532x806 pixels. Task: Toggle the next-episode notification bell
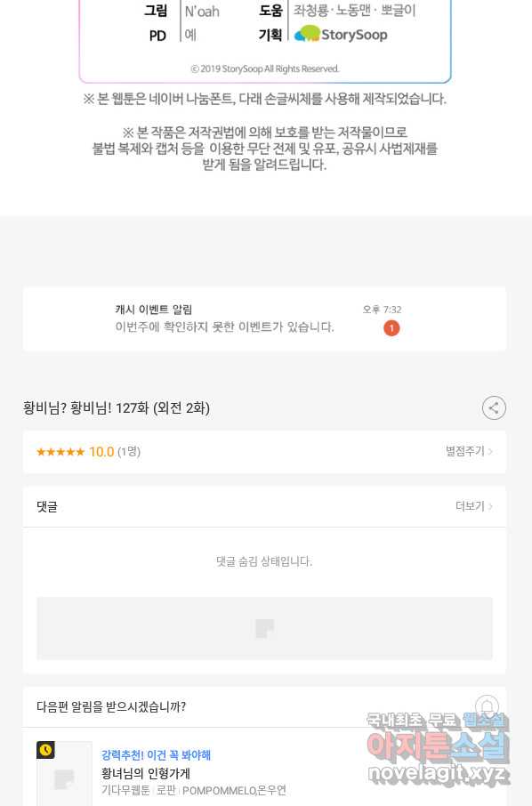pos(488,706)
